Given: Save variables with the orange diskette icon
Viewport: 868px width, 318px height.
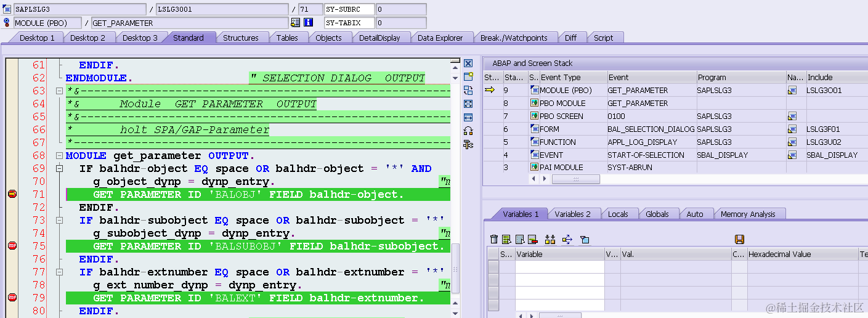Looking at the screenshot, I should 740,239.
